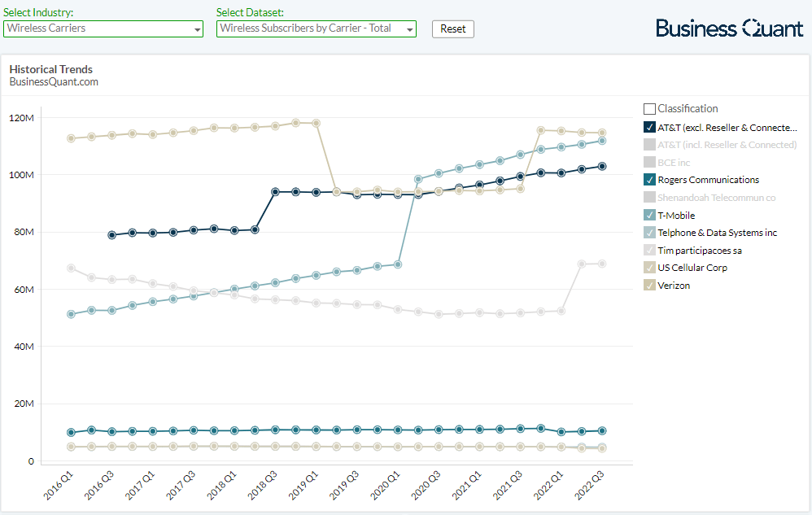Check the BCE inc checkbox
The width and height of the screenshot is (812, 515).
coord(649,162)
